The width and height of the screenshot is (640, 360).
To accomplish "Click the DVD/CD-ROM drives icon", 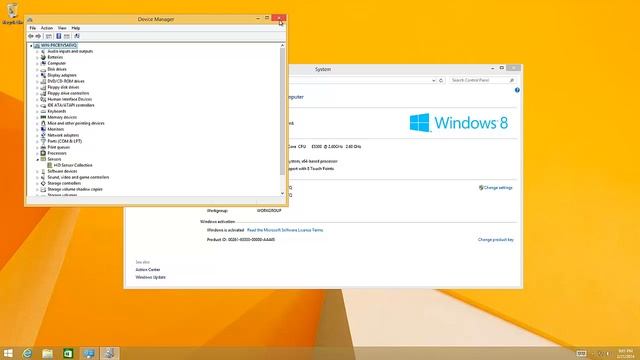I will (43, 81).
